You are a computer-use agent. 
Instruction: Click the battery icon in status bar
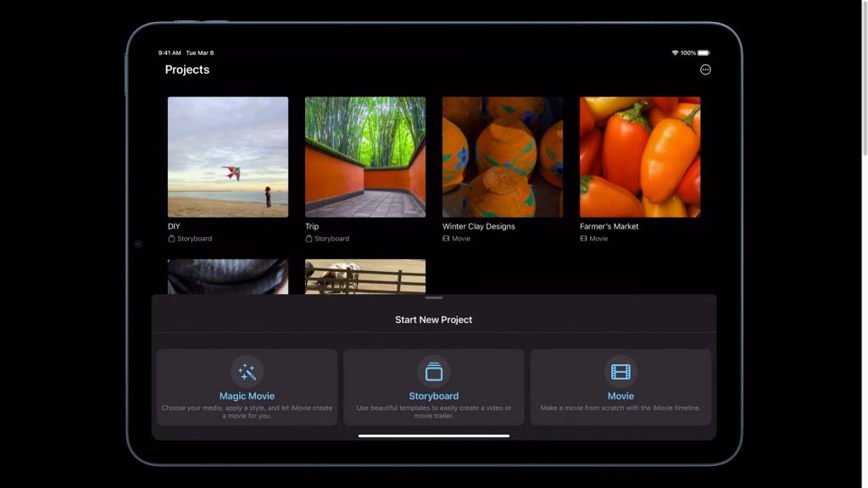[x=704, y=53]
